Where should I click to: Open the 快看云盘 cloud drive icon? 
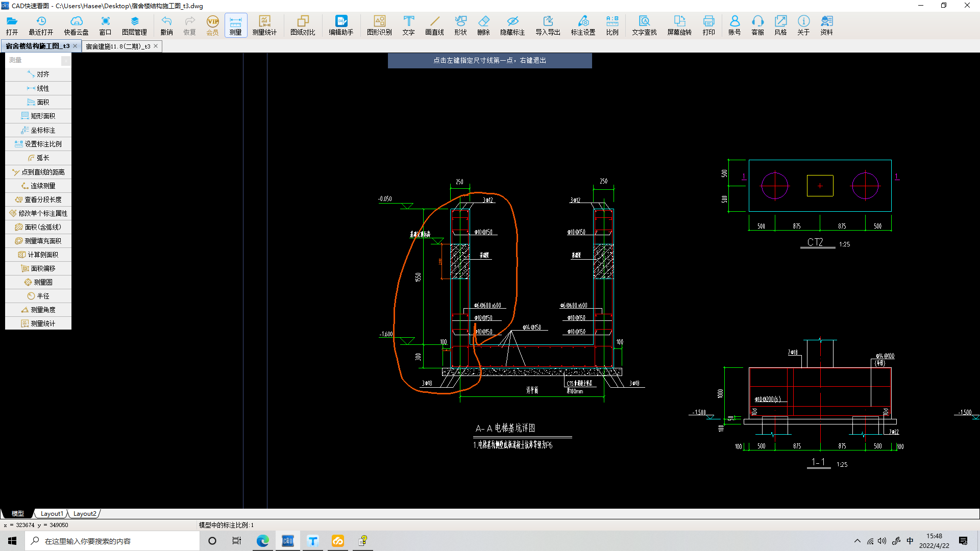pos(76,26)
